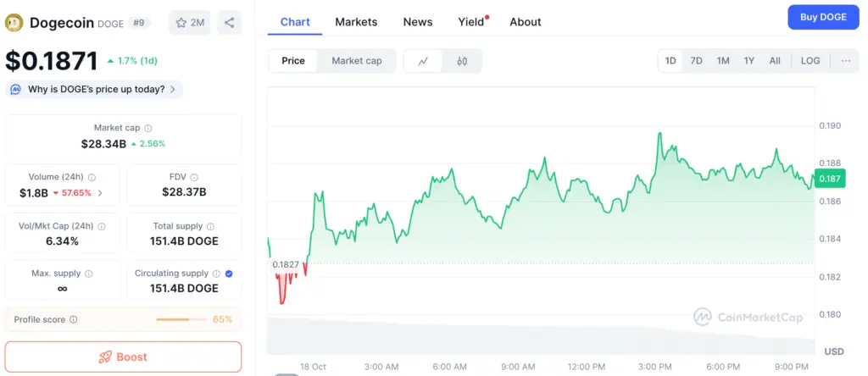The width and height of the screenshot is (868, 376).
Task: Switch to line chart view icon
Action: [x=423, y=61]
